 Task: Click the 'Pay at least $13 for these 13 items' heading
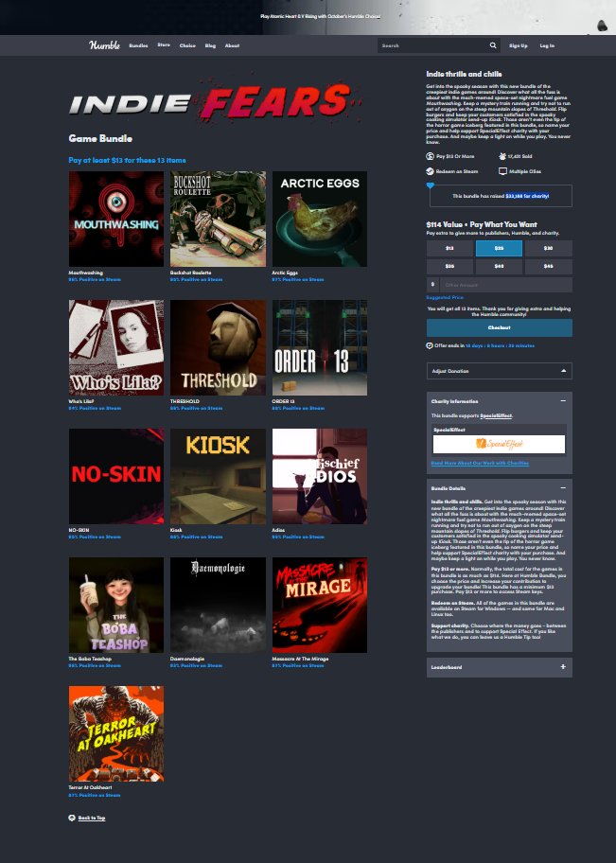tap(127, 160)
